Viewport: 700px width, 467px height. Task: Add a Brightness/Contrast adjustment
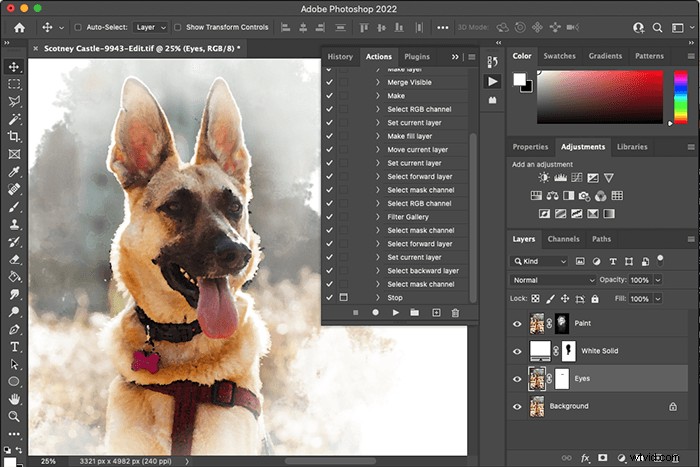pyautogui.click(x=544, y=178)
